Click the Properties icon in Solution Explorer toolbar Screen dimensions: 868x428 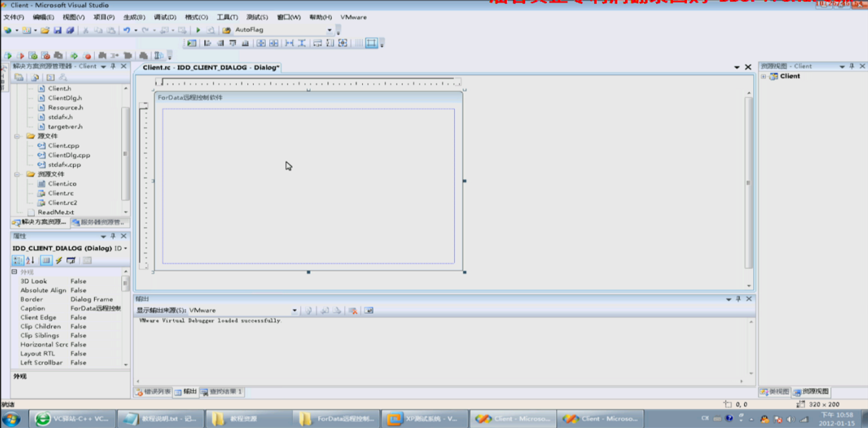pos(19,78)
